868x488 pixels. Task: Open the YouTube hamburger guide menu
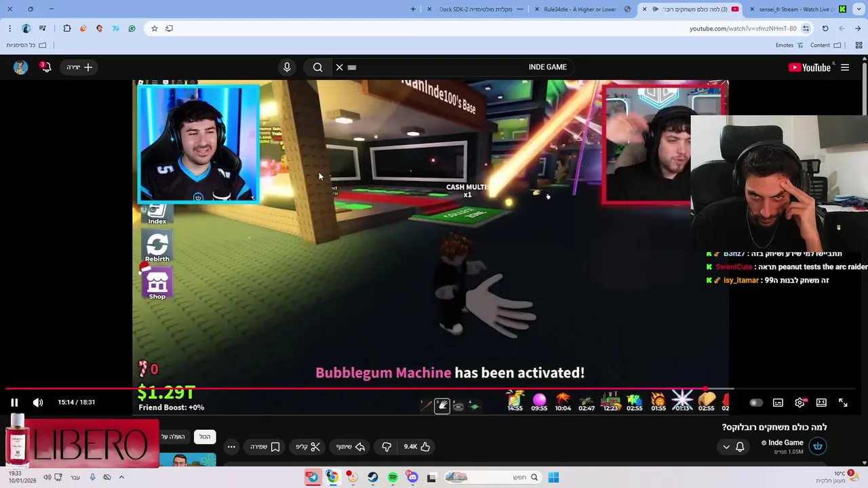[x=845, y=67]
